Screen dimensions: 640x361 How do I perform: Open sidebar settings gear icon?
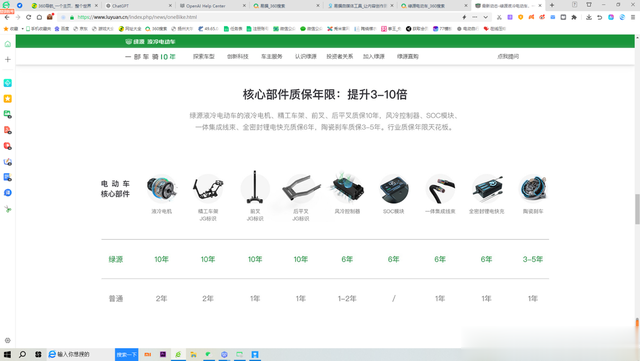(x=7, y=340)
